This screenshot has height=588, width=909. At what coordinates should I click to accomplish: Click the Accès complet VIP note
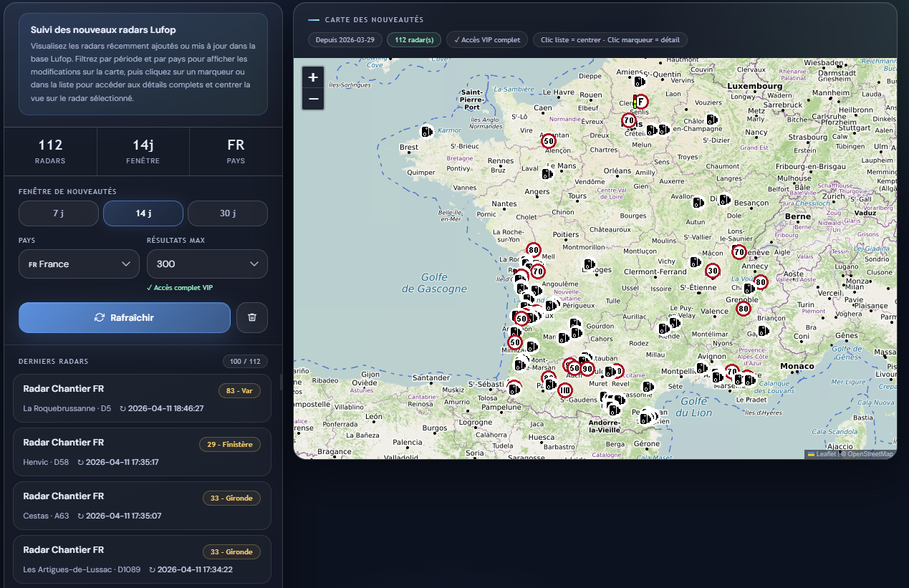pyautogui.click(x=179, y=288)
